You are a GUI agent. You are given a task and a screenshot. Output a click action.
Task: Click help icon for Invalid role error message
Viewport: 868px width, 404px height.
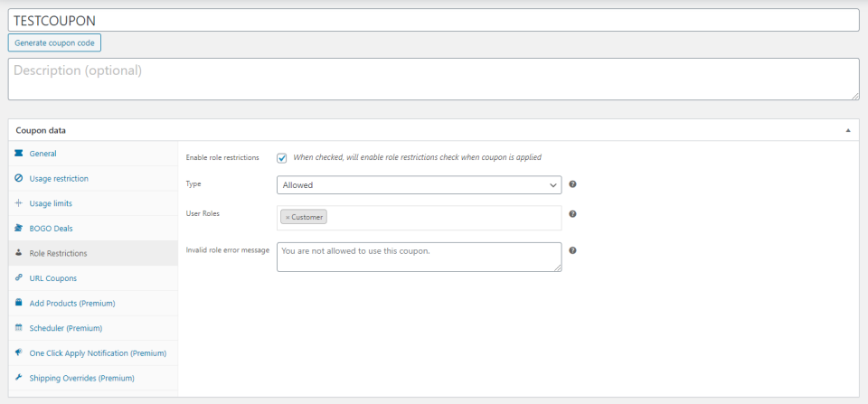pyautogui.click(x=572, y=251)
